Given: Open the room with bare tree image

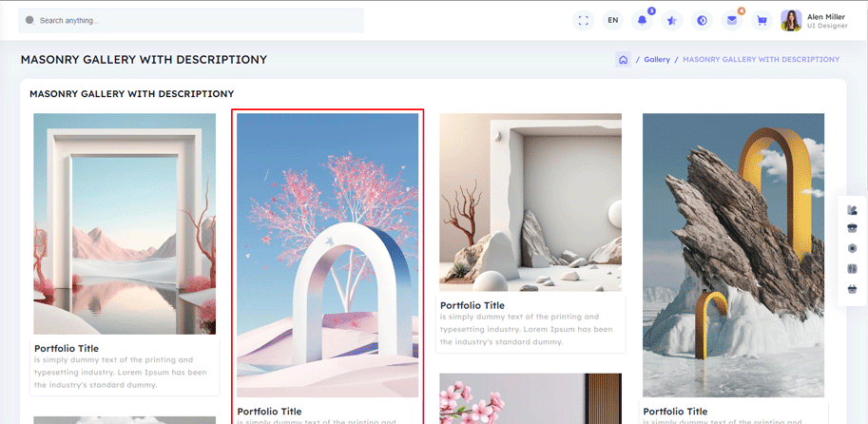Looking at the screenshot, I should [530, 202].
